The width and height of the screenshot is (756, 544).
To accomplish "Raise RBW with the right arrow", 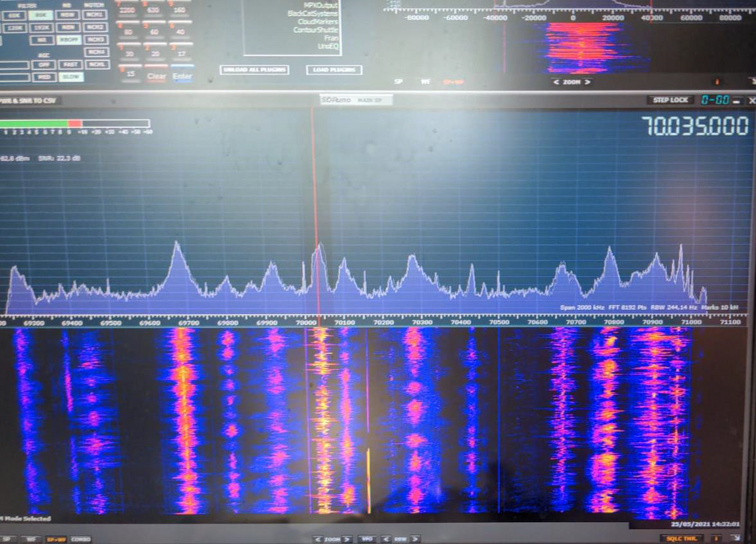I will click(x=414, y=539).
